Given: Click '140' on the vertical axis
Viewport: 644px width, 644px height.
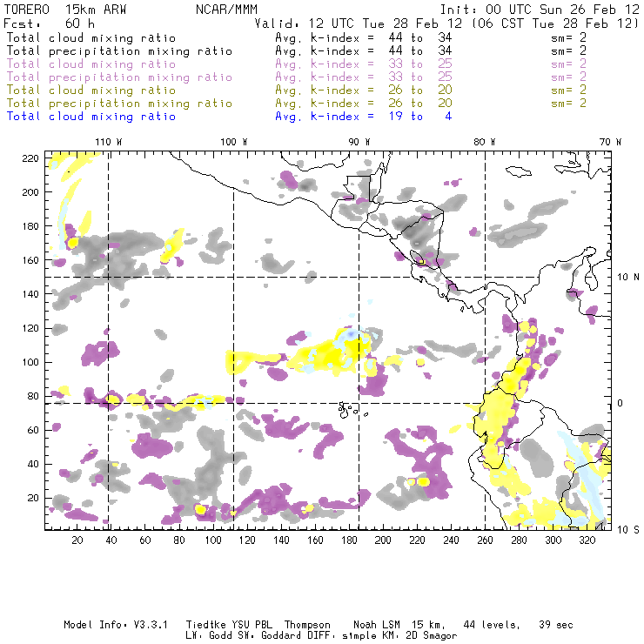Looking at the screenshot, I should click(30, 294).
